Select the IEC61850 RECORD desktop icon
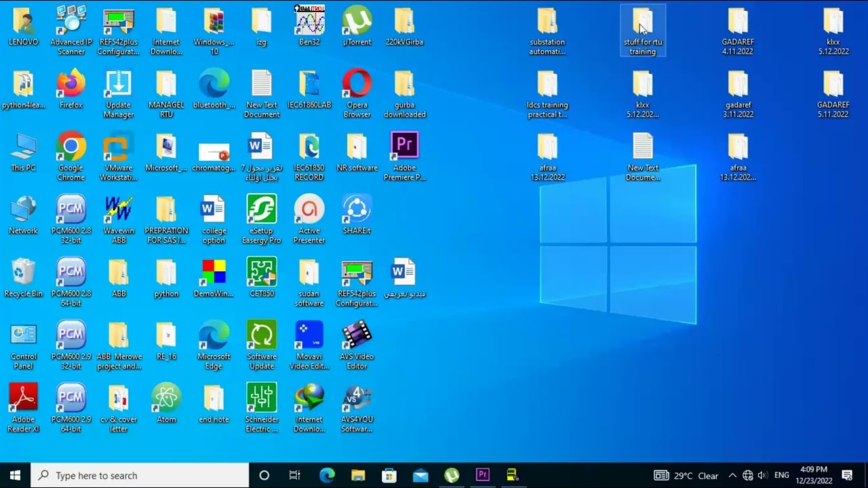This screenshot has width=868, height=488. 309,157
